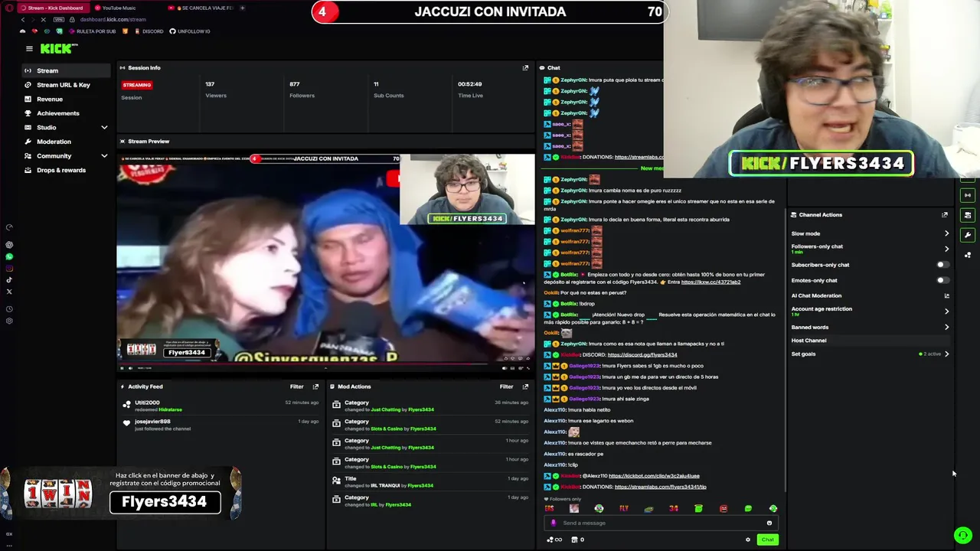The width and height of the screenshot is (980, 551).
Task: Click the points icon in right sidebar
Action: (x=968, y=255)
